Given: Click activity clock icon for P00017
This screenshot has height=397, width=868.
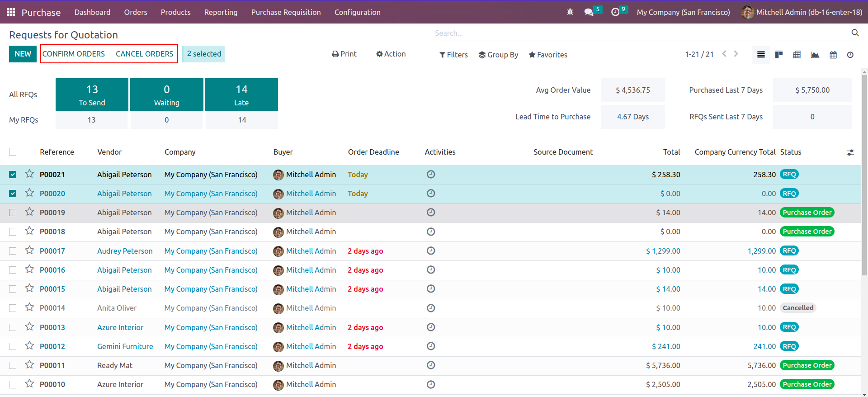Looking at the screenshot, I should [x=431, y=251].
